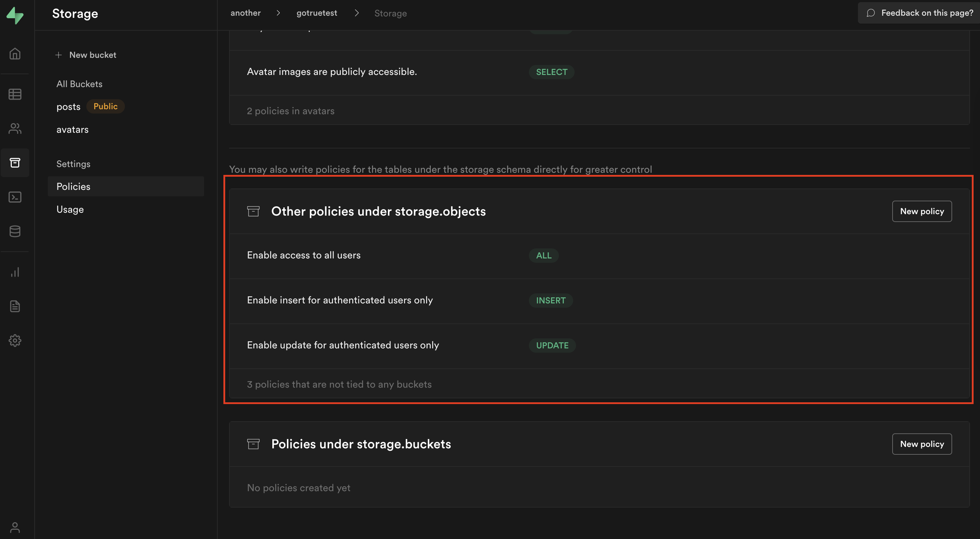Open the Table editor icon
Image resolution: width=980 pixels, height=539 pixels.
click(x=15, y=94)
